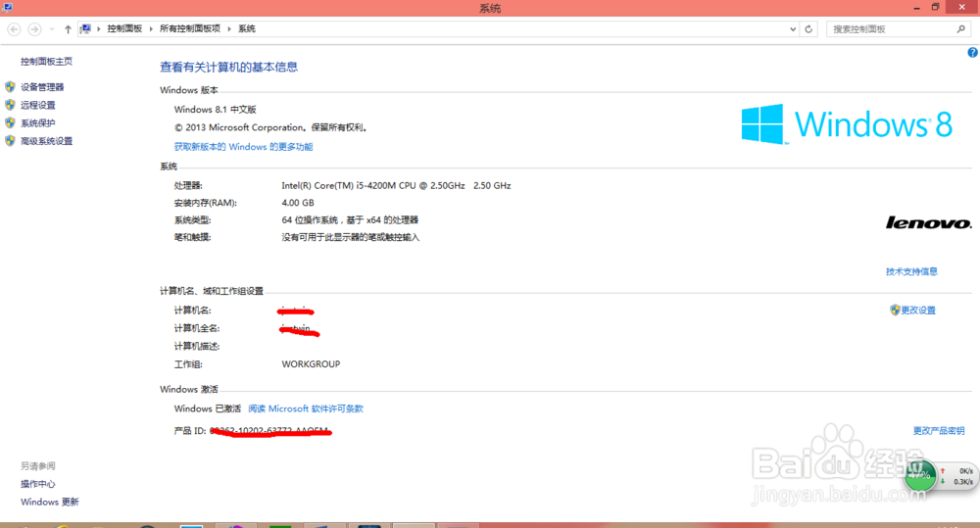
Task: Click the shield icon beside 系统保护
Action: (10, 123)
